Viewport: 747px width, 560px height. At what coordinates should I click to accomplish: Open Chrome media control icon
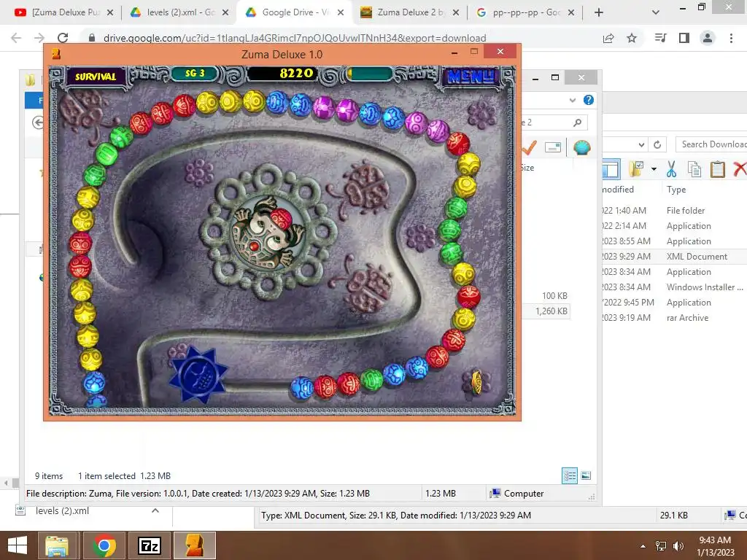click(661, 38)
